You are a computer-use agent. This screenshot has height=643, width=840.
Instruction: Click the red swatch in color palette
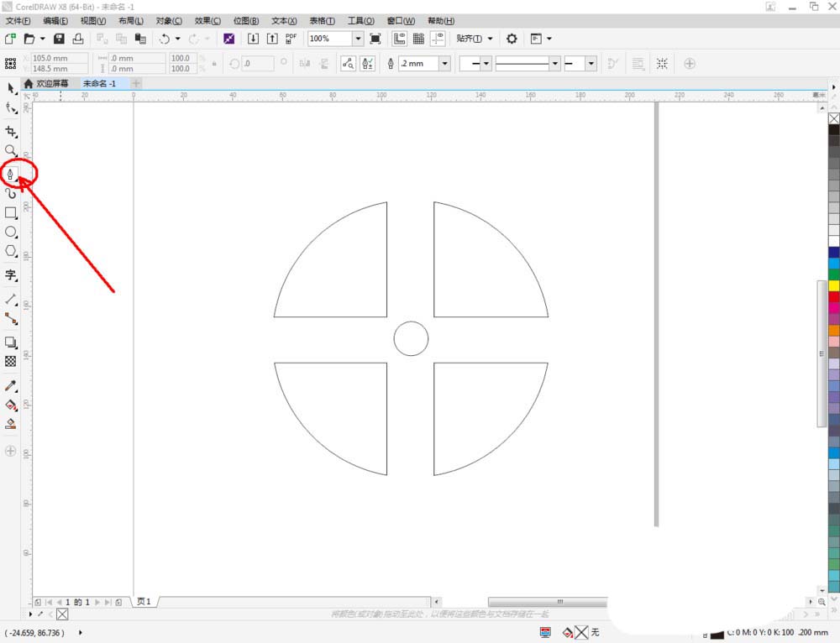pos(834,296)
